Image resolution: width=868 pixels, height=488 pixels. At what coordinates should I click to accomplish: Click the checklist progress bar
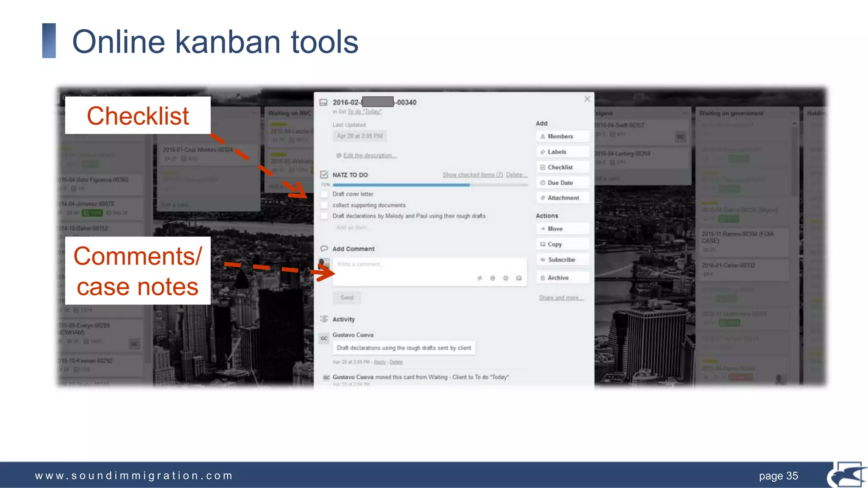click(430, 185)
